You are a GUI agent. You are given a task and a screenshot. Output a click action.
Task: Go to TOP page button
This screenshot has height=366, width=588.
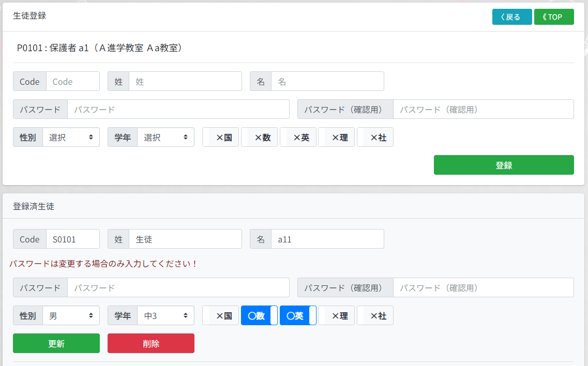(553, 17)
